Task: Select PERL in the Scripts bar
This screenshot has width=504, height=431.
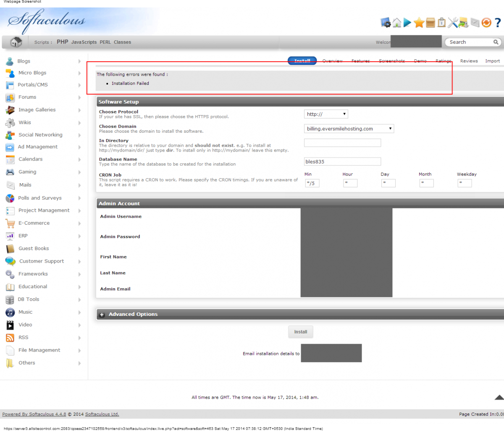Action: point(105,42)
